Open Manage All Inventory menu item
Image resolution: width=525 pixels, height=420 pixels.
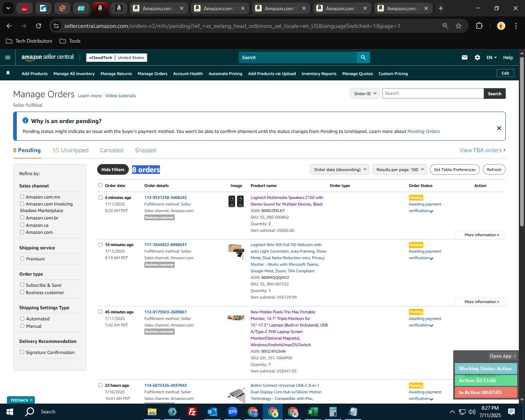[74, 74]
